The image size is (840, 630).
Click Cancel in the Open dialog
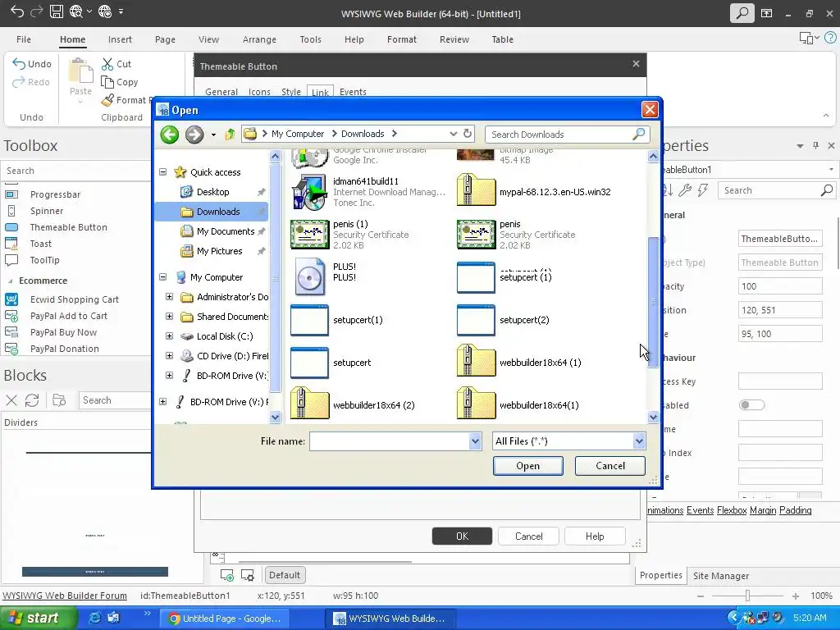pos(610,466)
